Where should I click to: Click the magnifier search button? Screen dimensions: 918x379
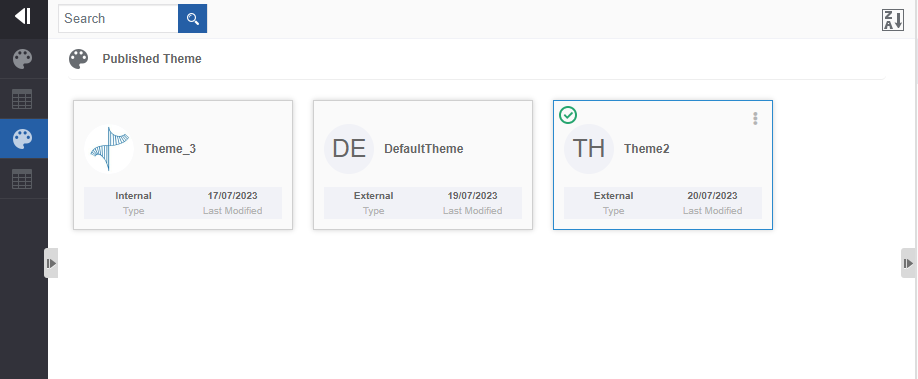(193, 19)
